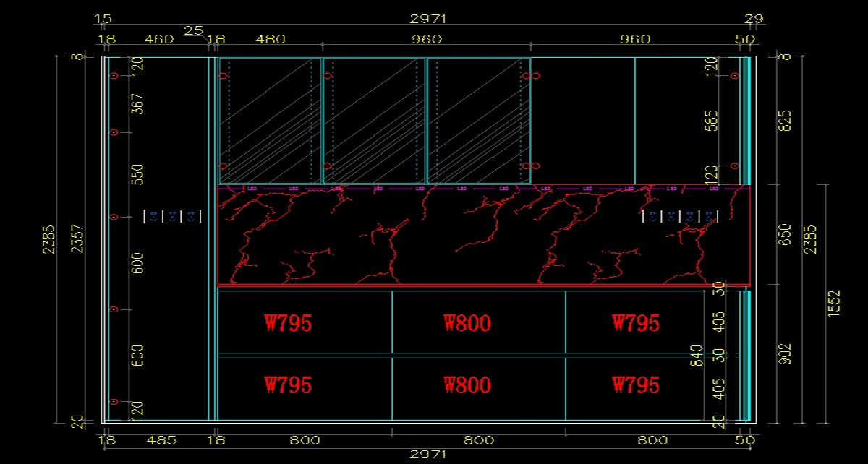
Task: Click the 1552 vertical dimension text
Action: 835,303
